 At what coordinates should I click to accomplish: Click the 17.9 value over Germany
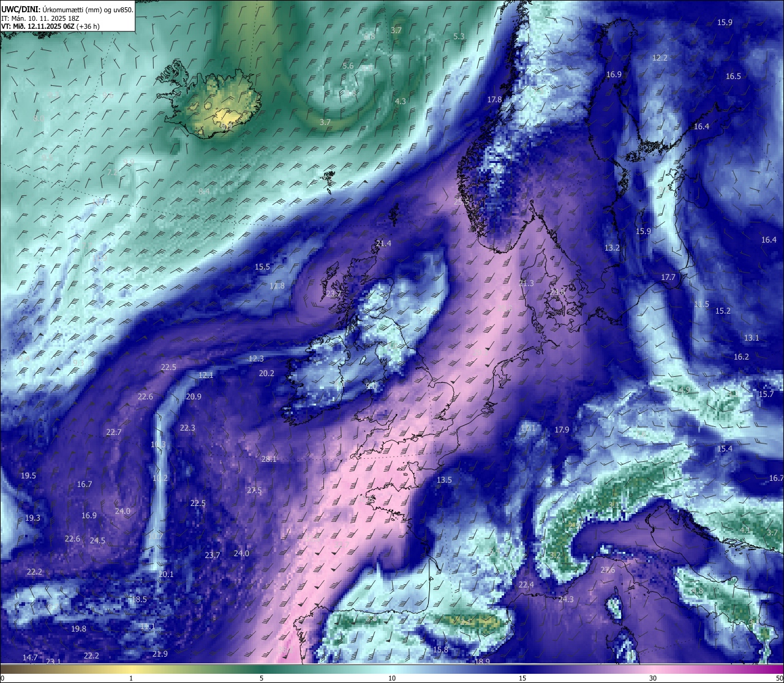click(562, 429)
